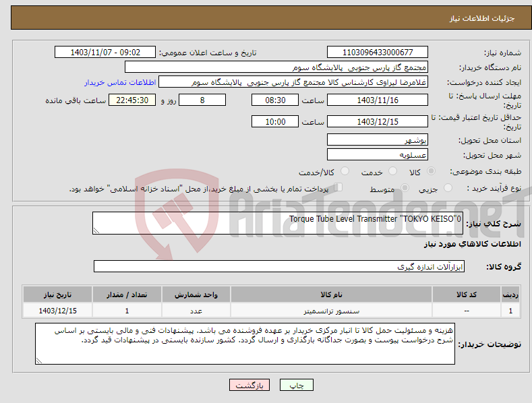Click the item name سنسور ترانسمیتر cell
The width and height of the screenshot is (532, 403).
[x=331, y=311]
